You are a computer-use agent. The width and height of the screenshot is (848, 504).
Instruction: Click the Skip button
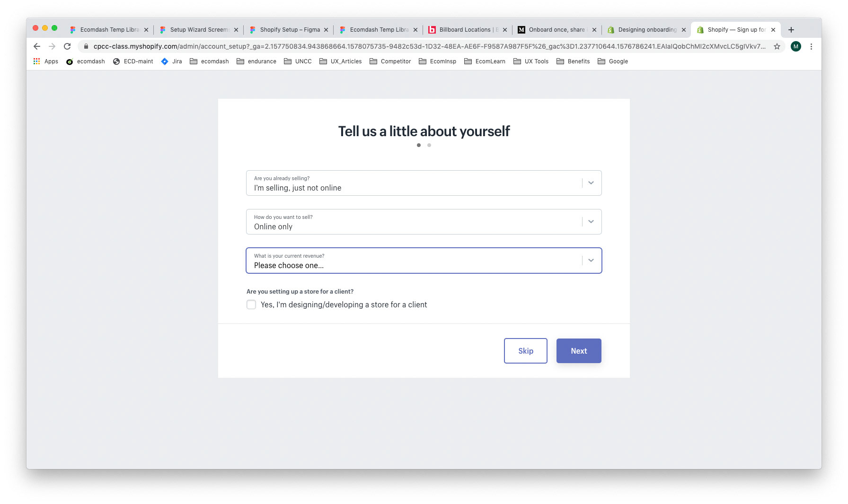(525, 351)
